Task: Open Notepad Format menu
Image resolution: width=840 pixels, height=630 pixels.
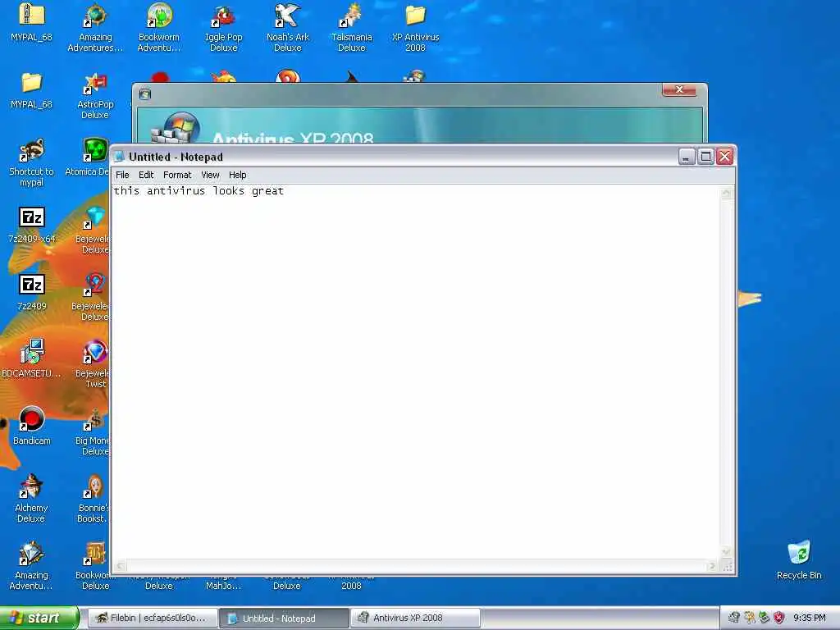Action: pyautogui.click(x=177, y=175)
